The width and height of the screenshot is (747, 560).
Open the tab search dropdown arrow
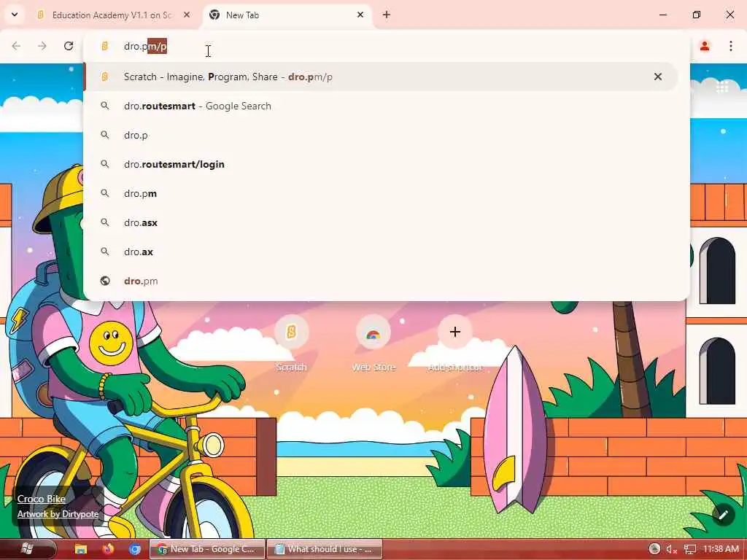[x=15, y=15]
